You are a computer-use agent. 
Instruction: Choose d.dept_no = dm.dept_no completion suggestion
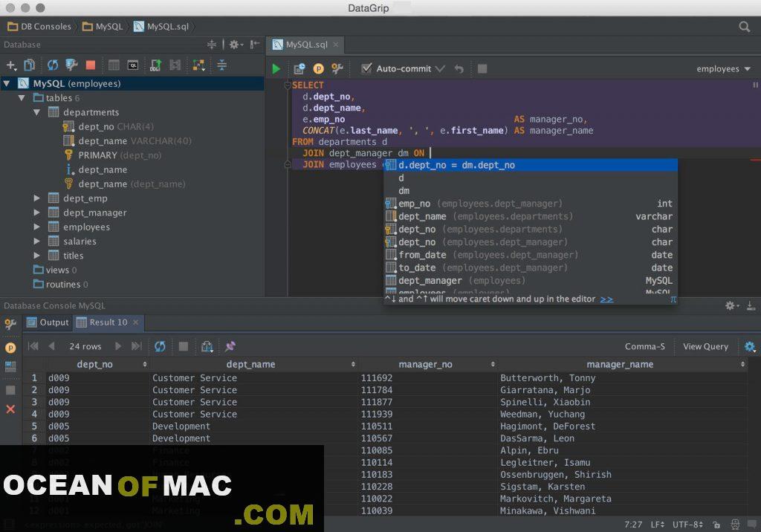click(x=531, y=165)
